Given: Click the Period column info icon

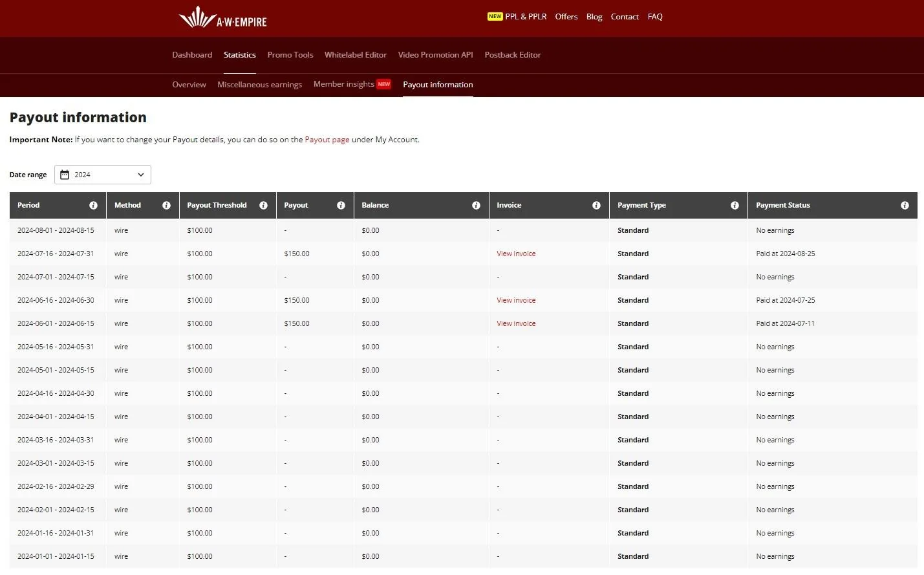Looking at the screenshot, I should click(93, 206).
